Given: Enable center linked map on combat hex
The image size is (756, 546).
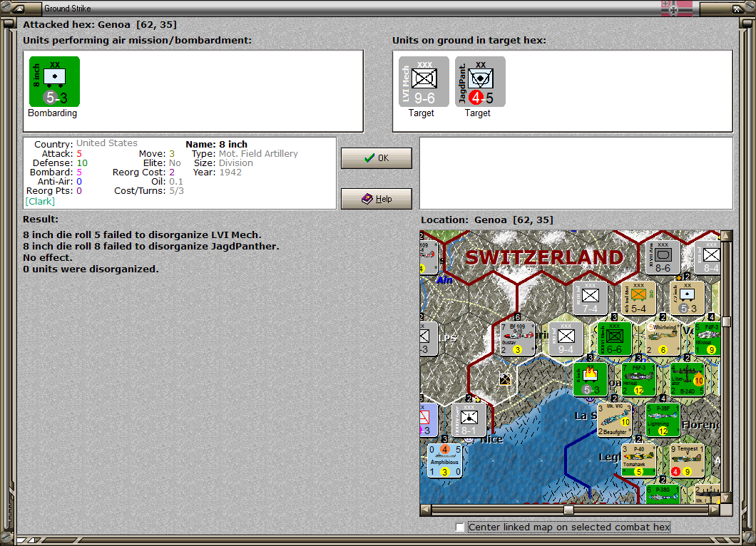Looking at the screenshot, I should [x=460, y=527].
